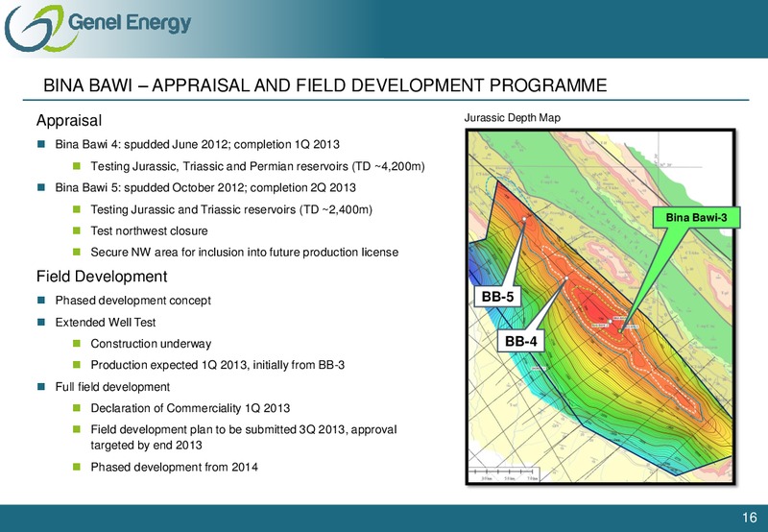Viewport: 768px width, 532px height.
Task: Click the Genel Energy logo
Action: point(98,28)
